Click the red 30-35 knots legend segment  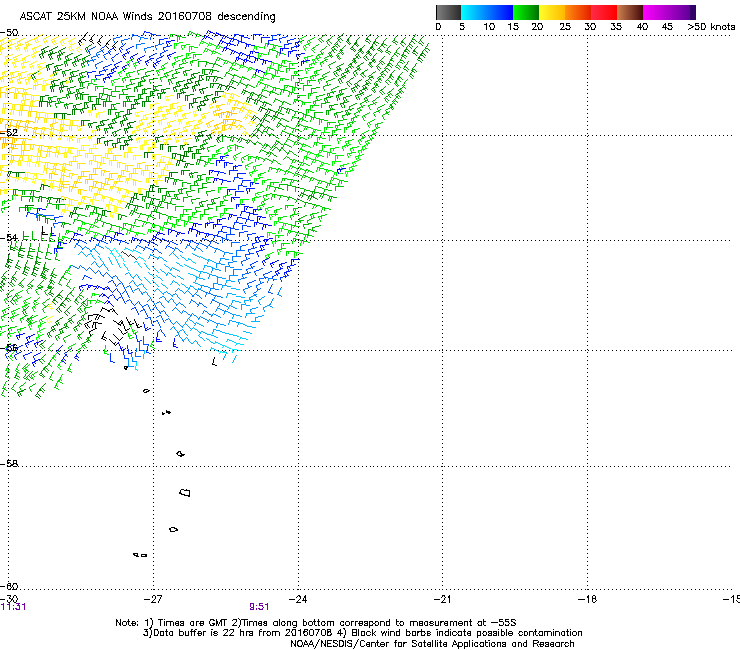tap(604, 12)
